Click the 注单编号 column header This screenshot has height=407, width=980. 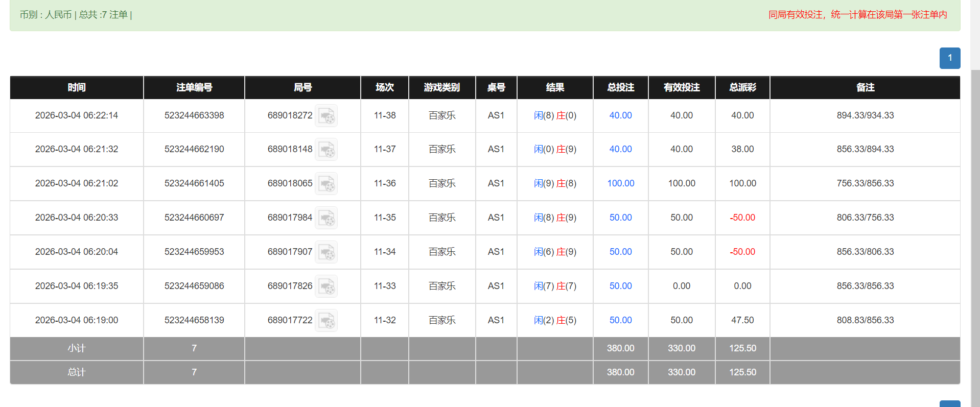click(194, 87)
